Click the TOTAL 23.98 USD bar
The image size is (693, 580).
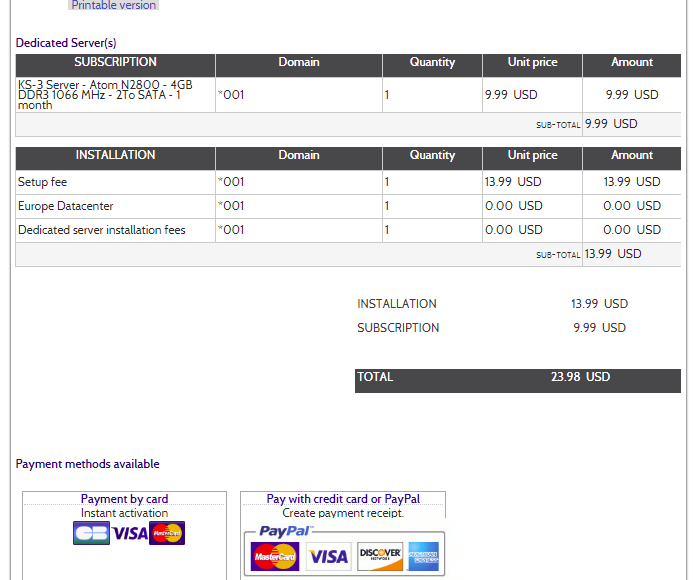click(517, 378)
